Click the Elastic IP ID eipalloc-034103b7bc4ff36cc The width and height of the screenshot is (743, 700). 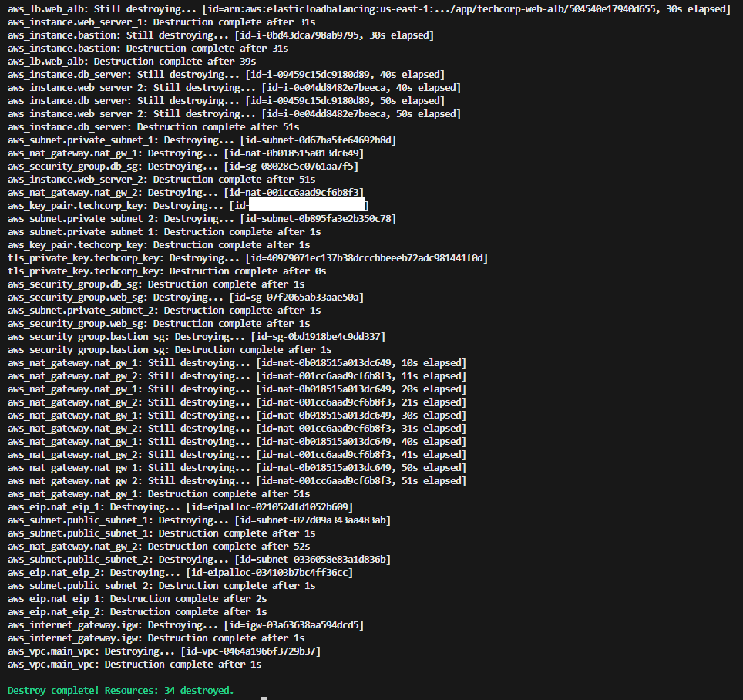tap(269, 573)
